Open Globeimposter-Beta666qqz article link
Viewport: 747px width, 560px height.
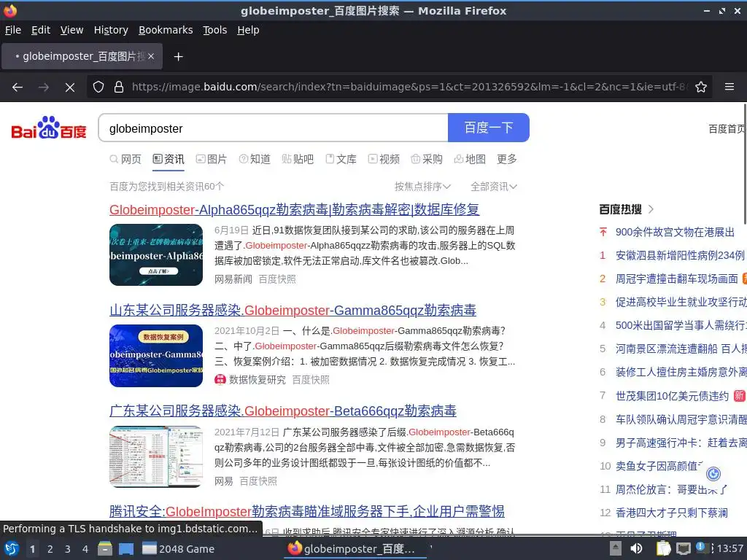(x=283, y=411)
